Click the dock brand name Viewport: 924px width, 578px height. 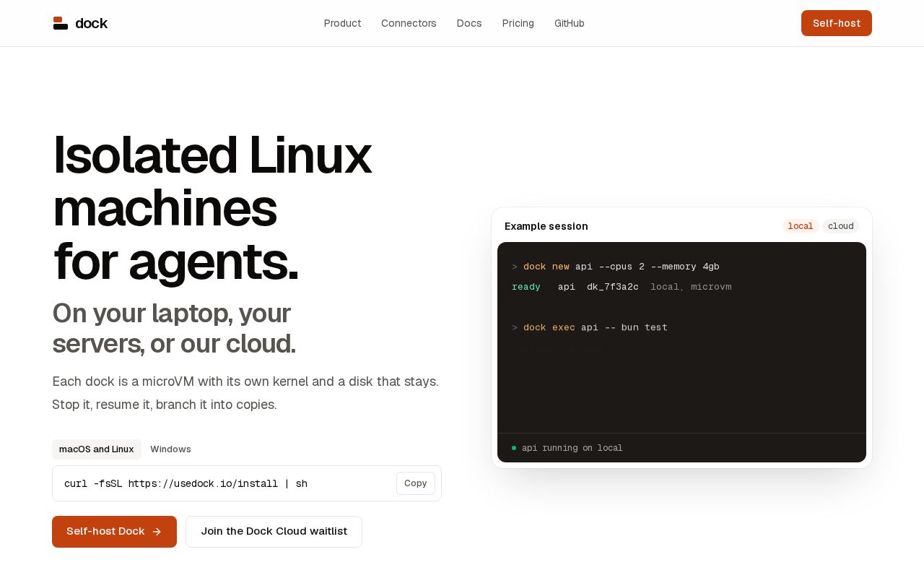pyautogui.click(x=91, y=23)
